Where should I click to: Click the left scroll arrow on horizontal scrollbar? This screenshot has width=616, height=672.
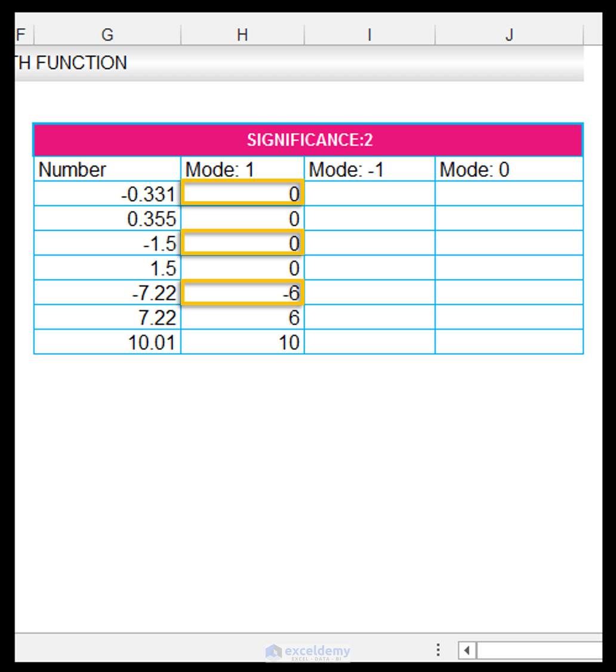click(466, 650)
